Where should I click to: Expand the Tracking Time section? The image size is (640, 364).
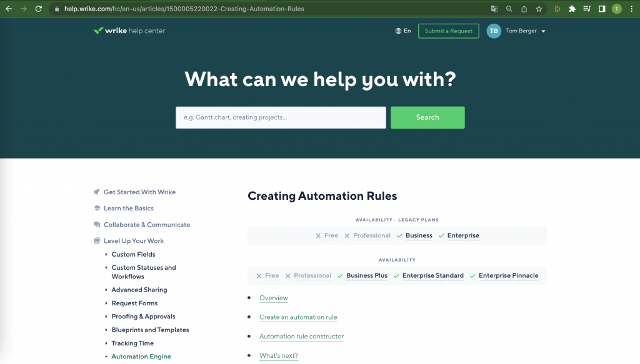tap(132, 343)
